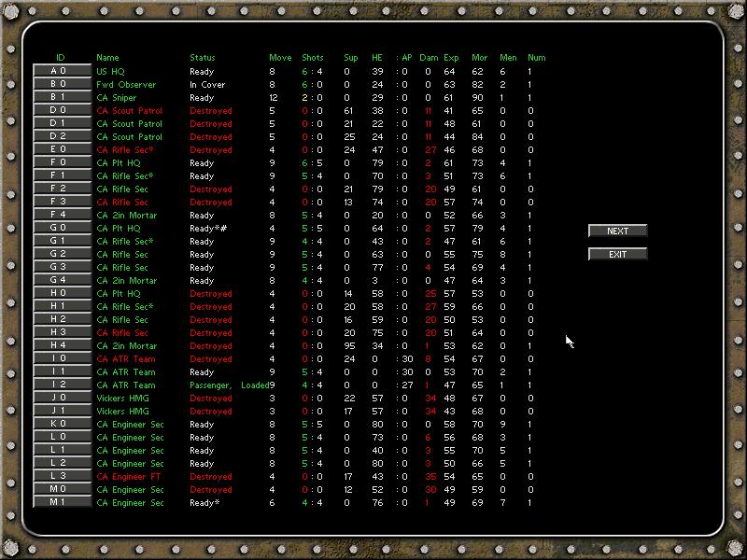Screen dimensions: 747x560
Task: Click the NEXT button
Action: [x=617, y=231]
